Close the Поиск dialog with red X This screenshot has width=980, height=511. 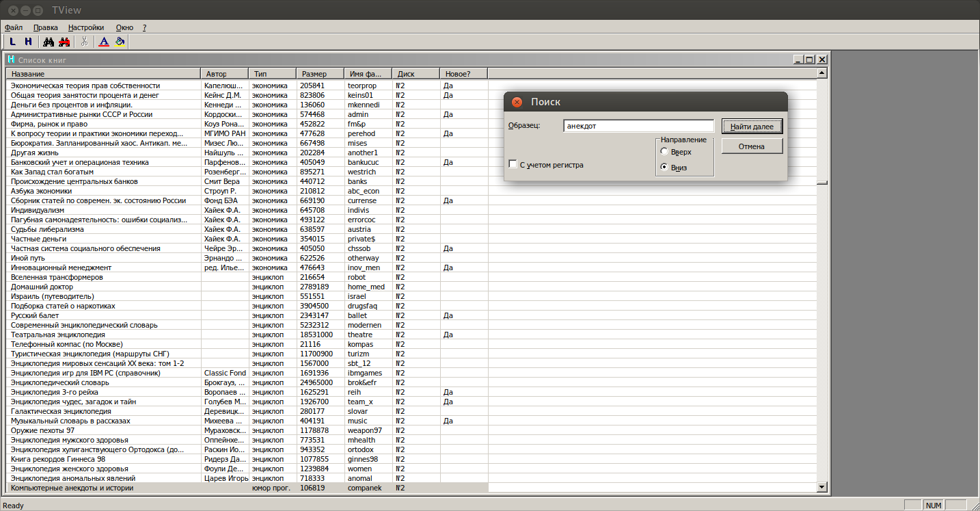(x=517, y=102)
